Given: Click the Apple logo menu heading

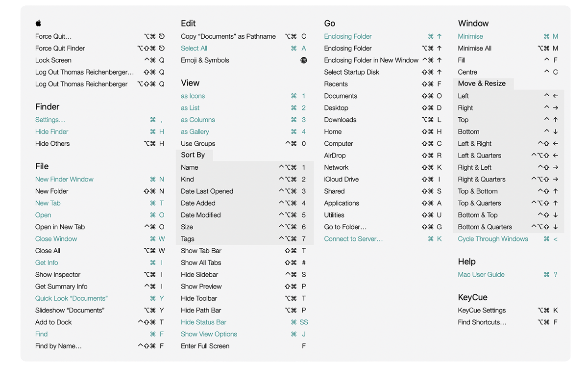Looking at the screenshot, I should (38, 23).
